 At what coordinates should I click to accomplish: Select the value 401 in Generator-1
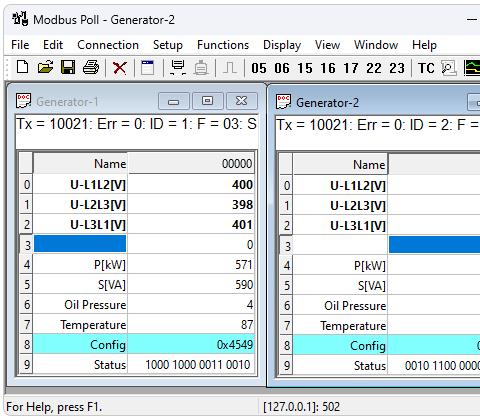(x=191, y=224)
